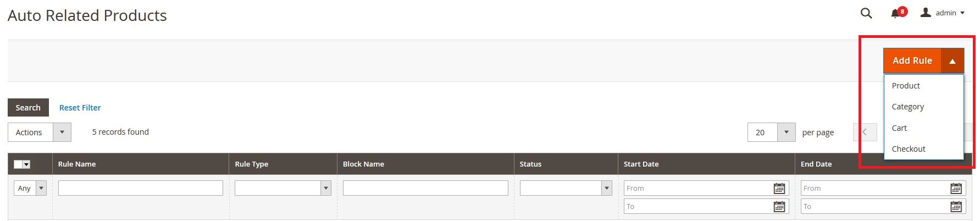Click the search magnifier icon
980x221 pixels.
pos(866,13)
